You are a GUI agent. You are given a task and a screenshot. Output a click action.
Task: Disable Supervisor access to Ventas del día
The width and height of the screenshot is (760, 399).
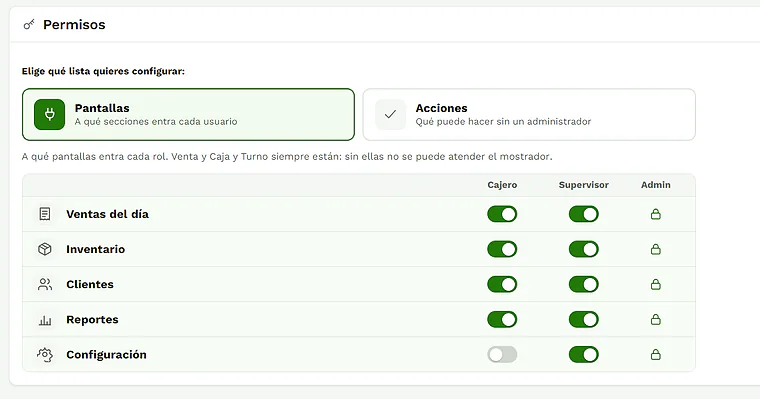pyautogui.click(x=584, y=214)
